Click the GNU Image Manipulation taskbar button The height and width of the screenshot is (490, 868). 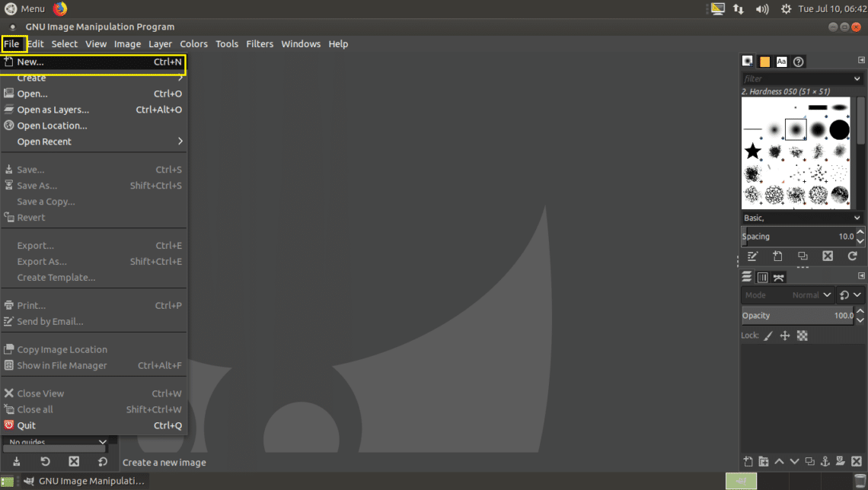pyautogui.click(x=85, y=481)
